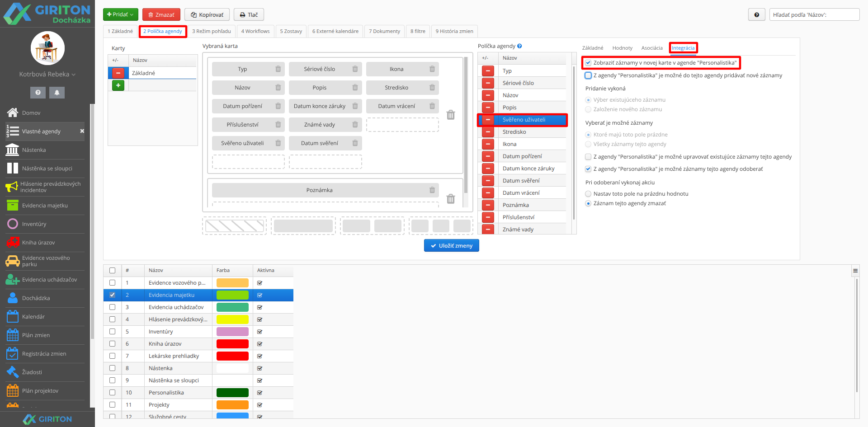
Task: Open the Hodnoty field sub-tab
Action: 622,48
